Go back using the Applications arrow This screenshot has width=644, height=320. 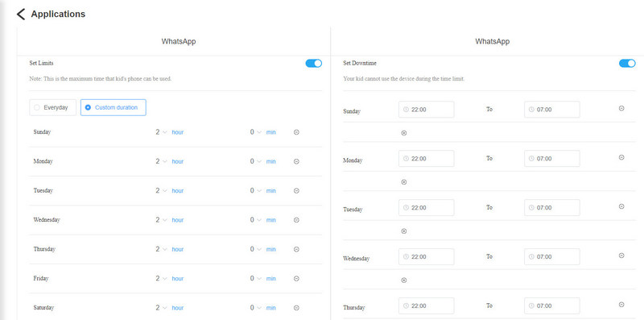[x=21, y=15]
